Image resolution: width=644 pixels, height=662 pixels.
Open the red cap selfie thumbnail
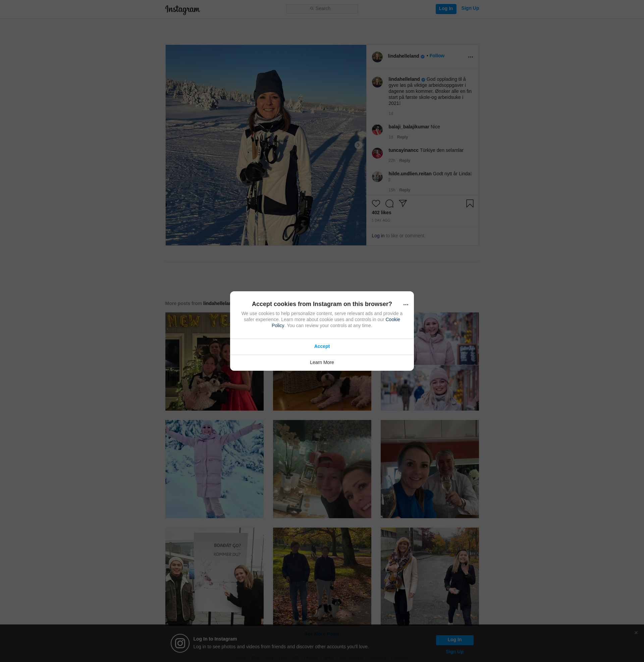(322, 469)
